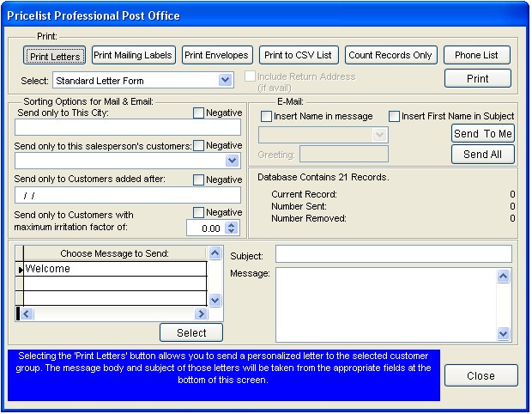Click inside the Subject text field
532x414 pixels.
point(393,254)
